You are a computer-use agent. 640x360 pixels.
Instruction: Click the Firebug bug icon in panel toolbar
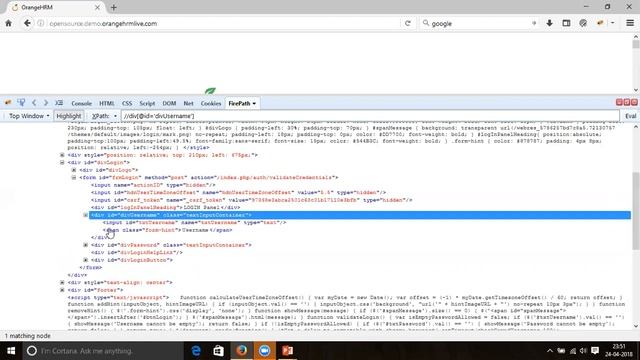[x=8, y=103]
